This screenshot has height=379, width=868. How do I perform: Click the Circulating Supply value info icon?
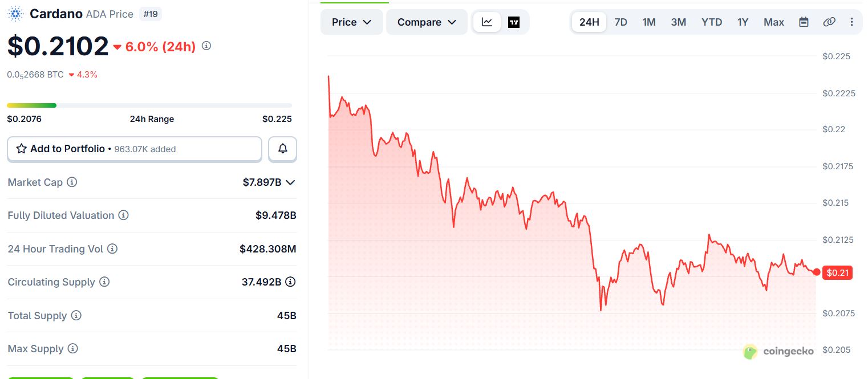click(290, 282)
